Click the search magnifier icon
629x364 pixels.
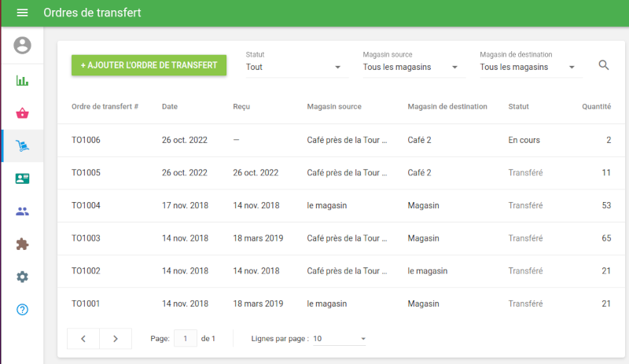point(604,65)
